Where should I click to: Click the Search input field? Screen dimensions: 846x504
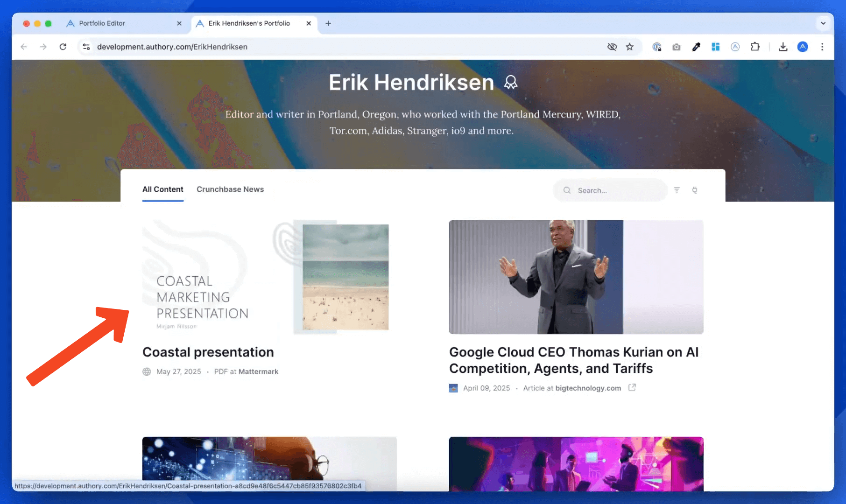click(611, 190)
